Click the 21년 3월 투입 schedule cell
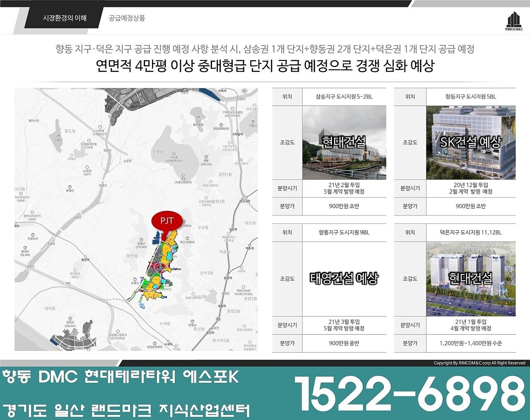Viewport: 530px width, 420px height. [x=344, y=325]
